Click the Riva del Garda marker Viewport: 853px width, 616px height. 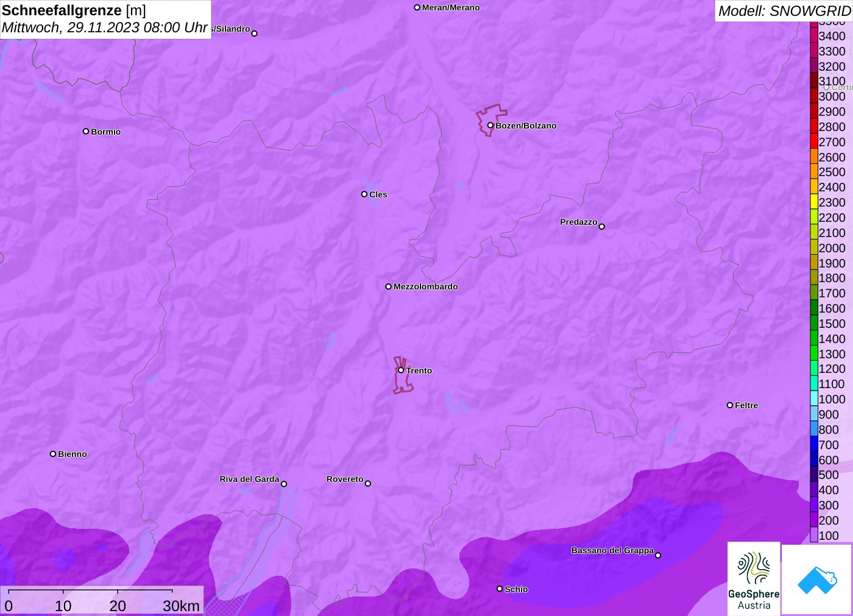(284, 484)
